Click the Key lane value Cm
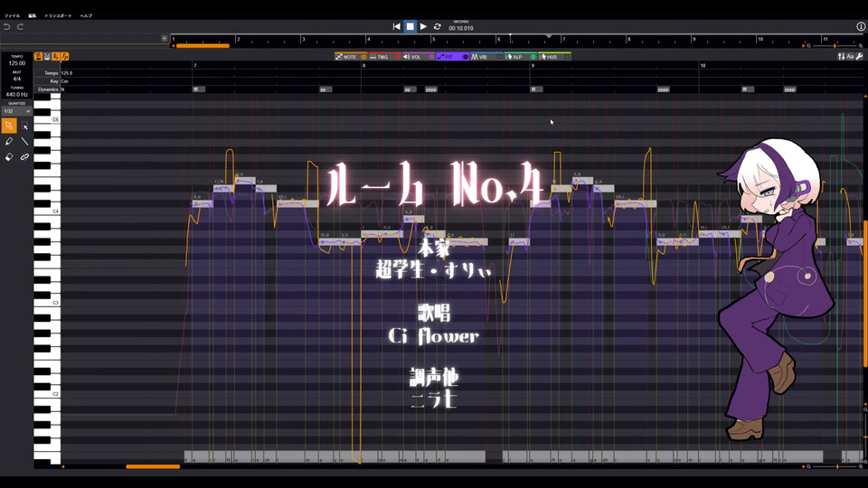 [64, 81]
